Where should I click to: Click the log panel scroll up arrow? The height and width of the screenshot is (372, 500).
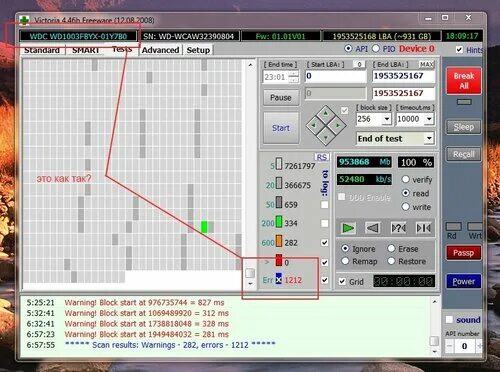point(434,302)
